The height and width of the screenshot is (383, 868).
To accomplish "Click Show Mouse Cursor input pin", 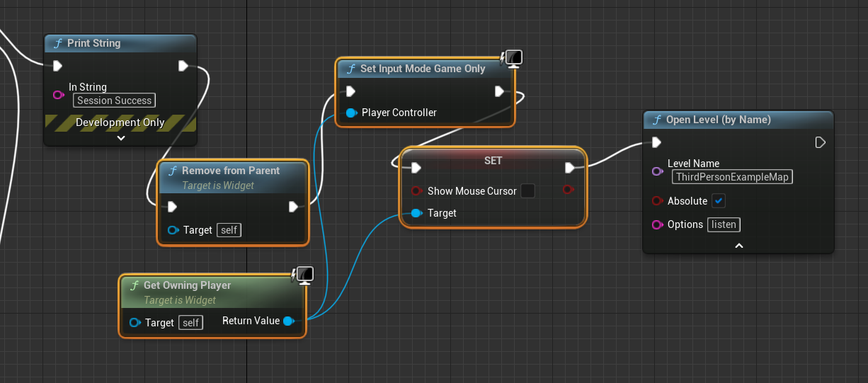I will tap(417, 190).
